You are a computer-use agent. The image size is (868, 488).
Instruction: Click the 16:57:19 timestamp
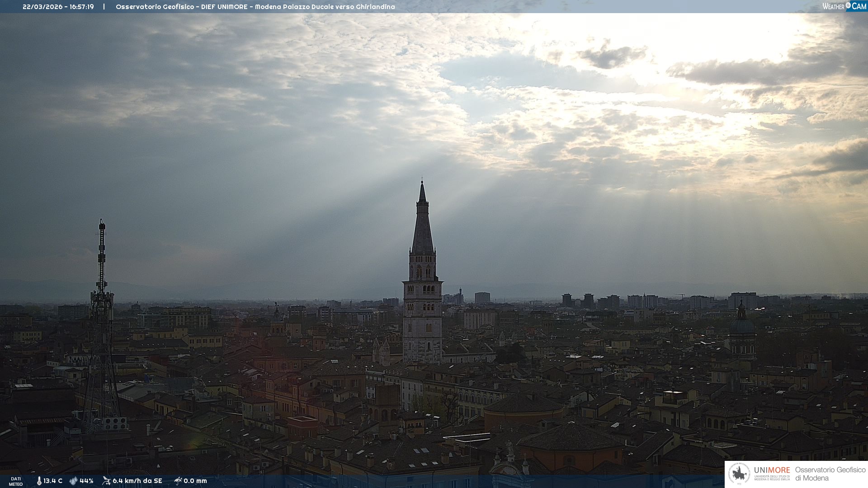82,7
